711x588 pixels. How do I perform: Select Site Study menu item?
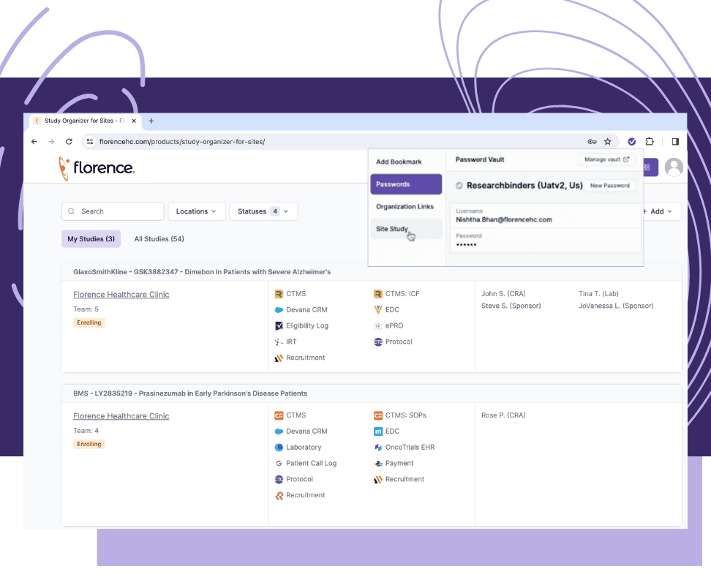(x=406, y=229)
